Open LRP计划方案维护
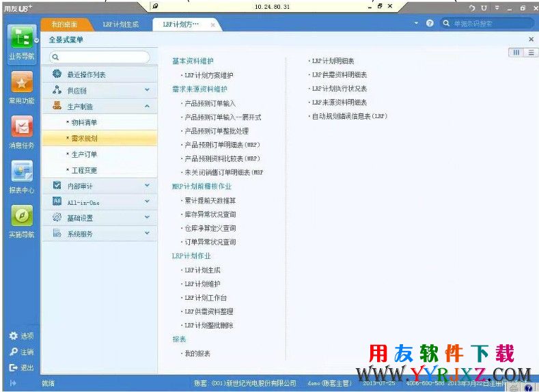This screenshot has width=539, height=392. [x=209, y=75]
